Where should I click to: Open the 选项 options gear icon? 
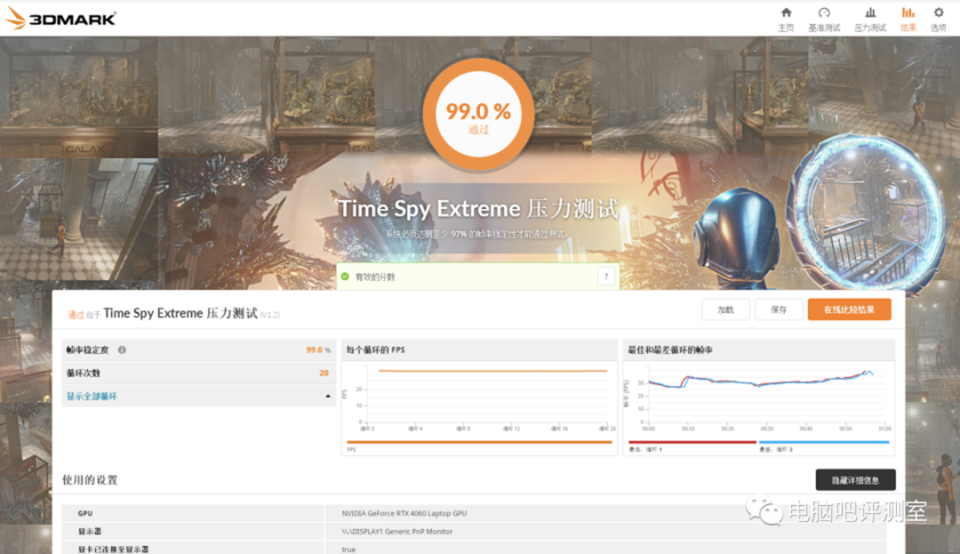(939, 12)
